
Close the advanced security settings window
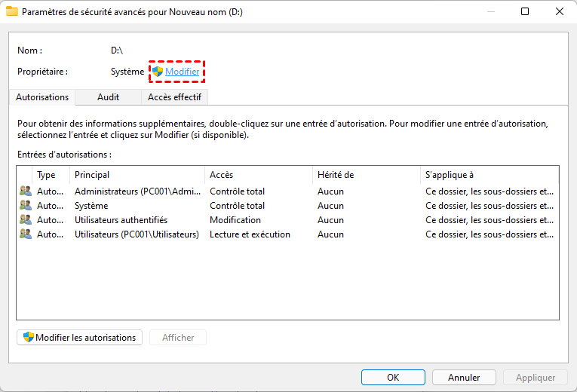[559, 12]
